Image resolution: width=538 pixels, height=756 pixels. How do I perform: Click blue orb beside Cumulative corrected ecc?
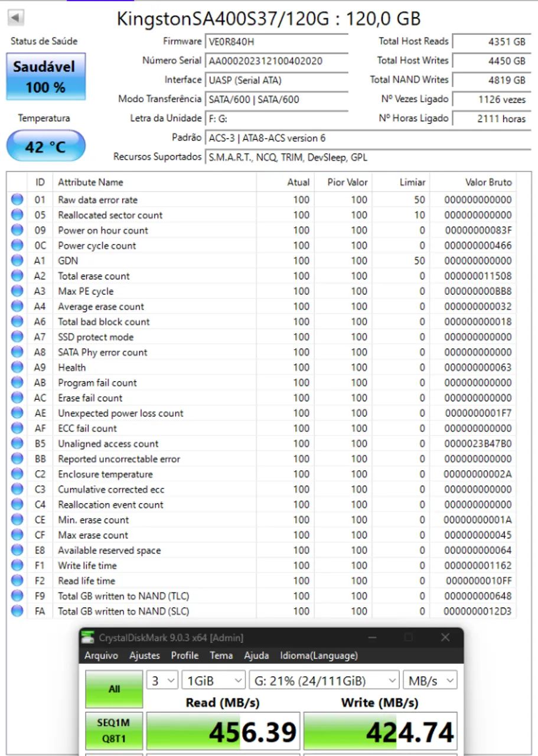click(17, 490)
